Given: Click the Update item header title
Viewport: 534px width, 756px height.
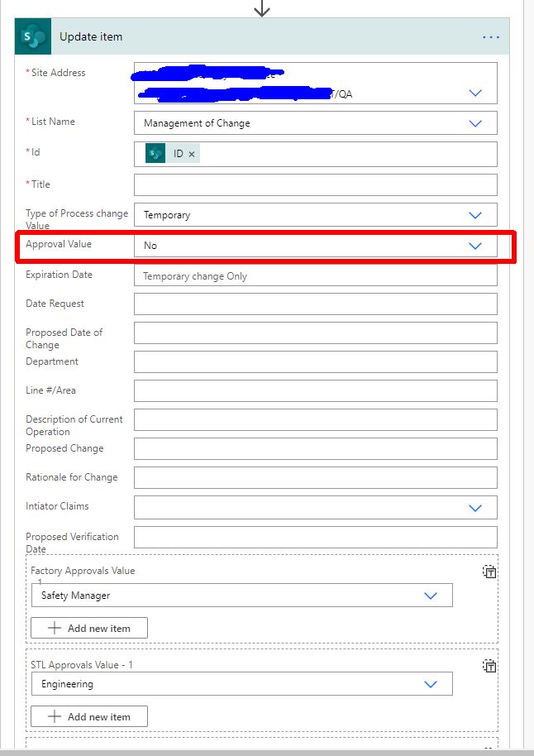Looking at the screenshot, I should click(x=91, y=36).
